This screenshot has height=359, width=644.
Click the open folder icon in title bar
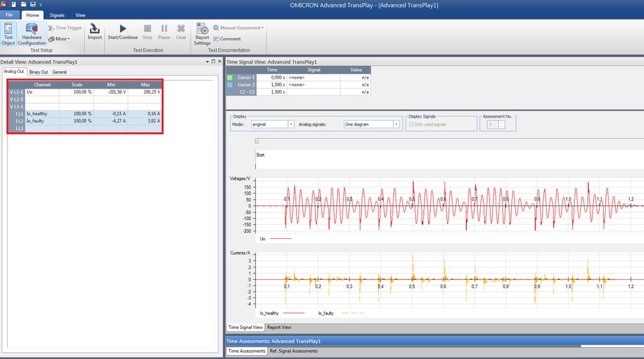[23, 4]
